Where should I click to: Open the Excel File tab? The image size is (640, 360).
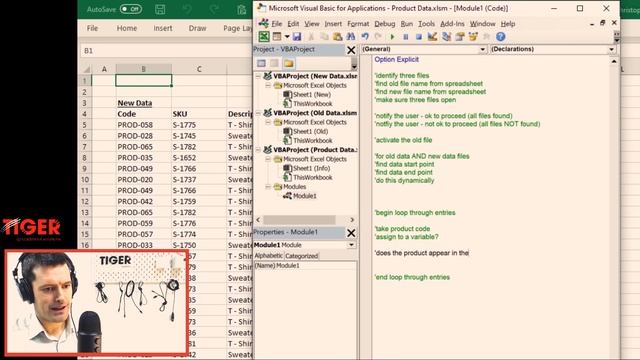92,28
